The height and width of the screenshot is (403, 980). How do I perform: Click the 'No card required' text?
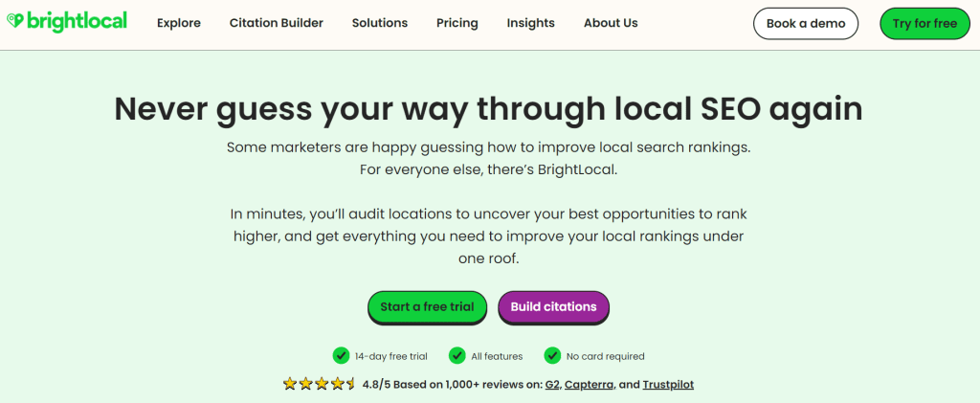click(605, 356)
